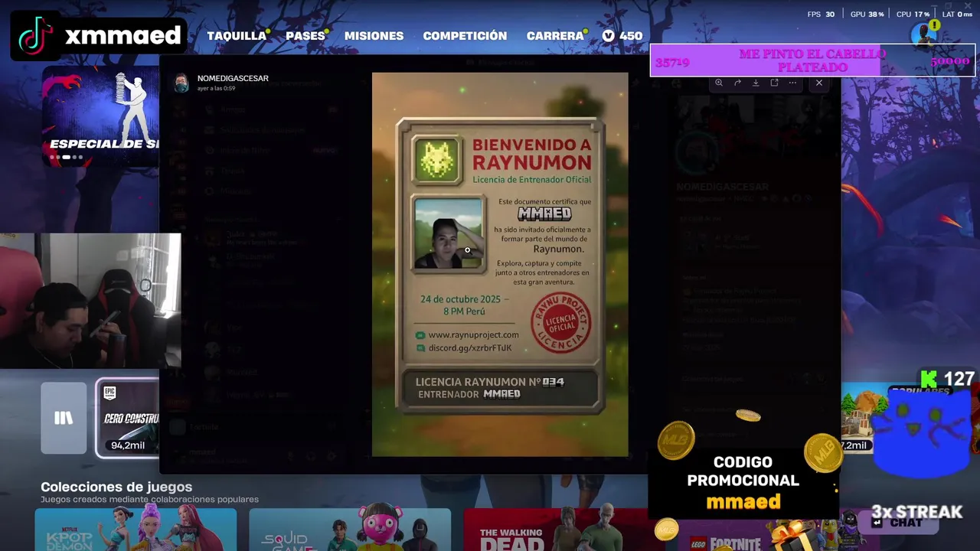Image resolution: width=980 pixels, height=551 pixels.
Task: Switch to the PASES tab
Action: (305, 36)
